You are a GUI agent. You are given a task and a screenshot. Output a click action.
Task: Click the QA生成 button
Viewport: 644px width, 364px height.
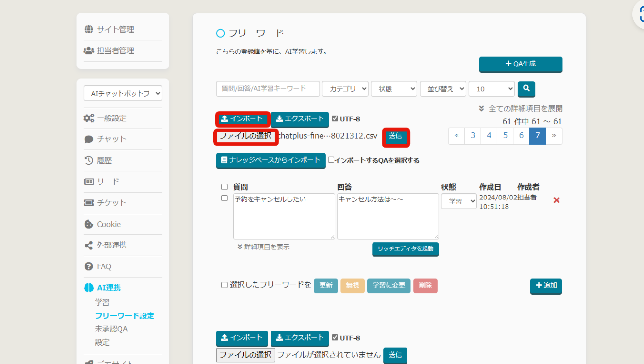(521, 64)
